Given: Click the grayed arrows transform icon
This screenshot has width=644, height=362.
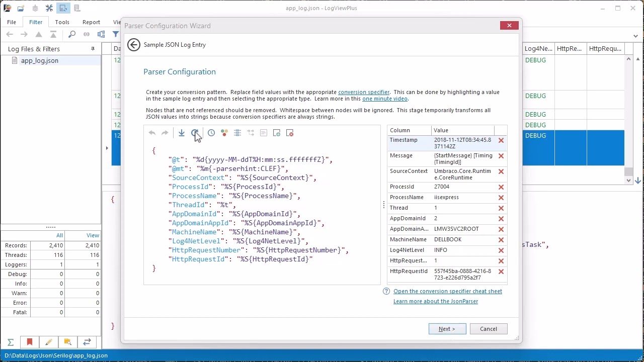Looking at the screenshot, I should (x=251, y=133).
